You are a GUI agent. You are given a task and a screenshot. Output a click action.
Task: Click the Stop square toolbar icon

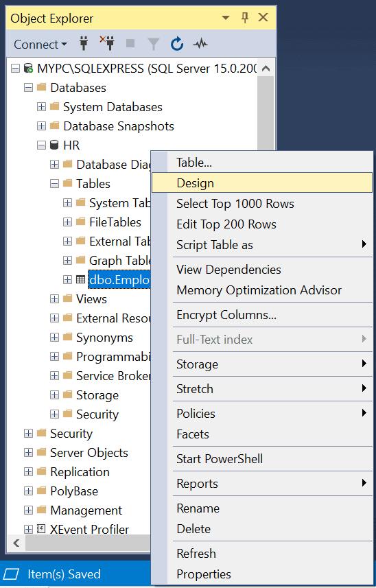pos(130,44)
